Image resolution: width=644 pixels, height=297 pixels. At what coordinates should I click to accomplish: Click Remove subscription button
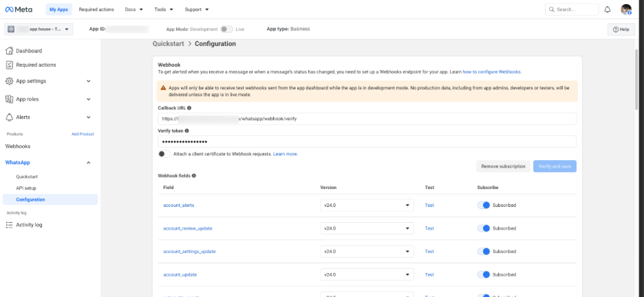(503, 166)
